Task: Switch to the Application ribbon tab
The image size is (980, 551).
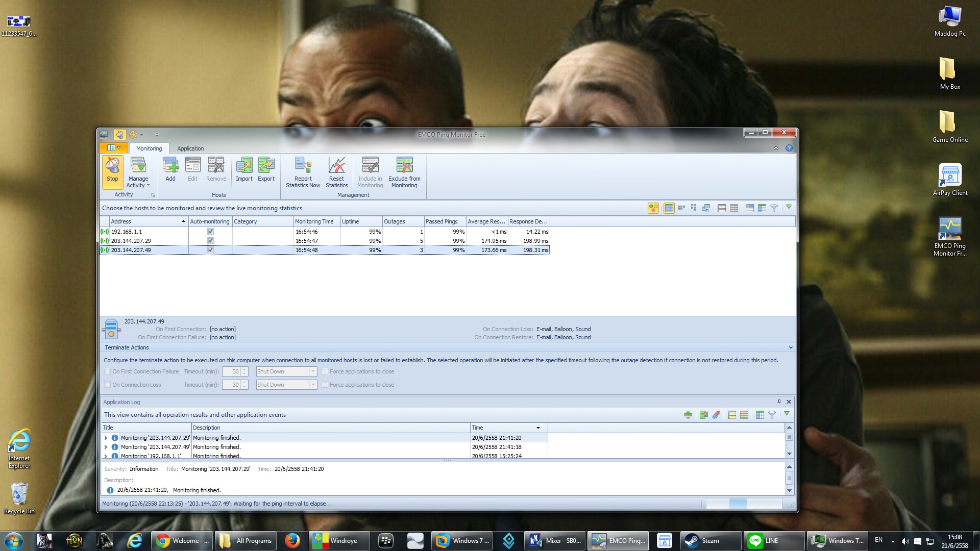Action: [190, 148]
